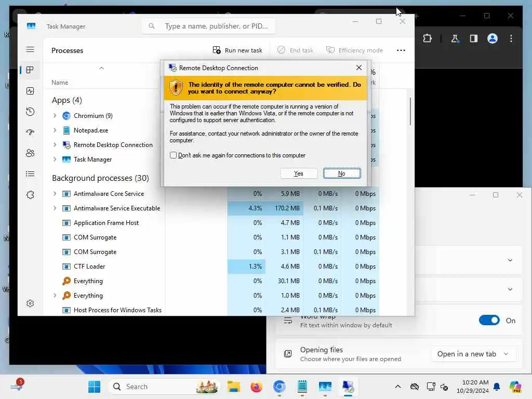
Task: Click the browser labs flask icon
Action: coord(455,38)
